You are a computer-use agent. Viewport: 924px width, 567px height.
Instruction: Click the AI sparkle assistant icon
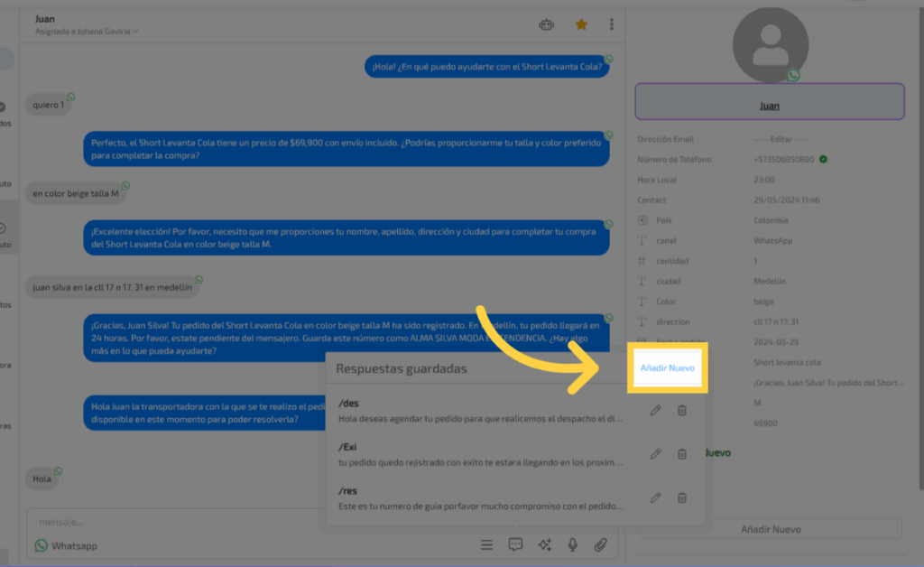544,544
